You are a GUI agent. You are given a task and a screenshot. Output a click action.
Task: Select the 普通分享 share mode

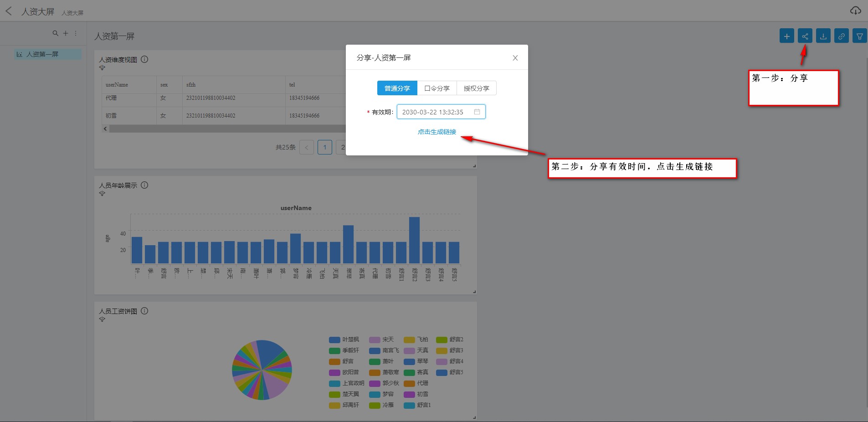(397, 88)
